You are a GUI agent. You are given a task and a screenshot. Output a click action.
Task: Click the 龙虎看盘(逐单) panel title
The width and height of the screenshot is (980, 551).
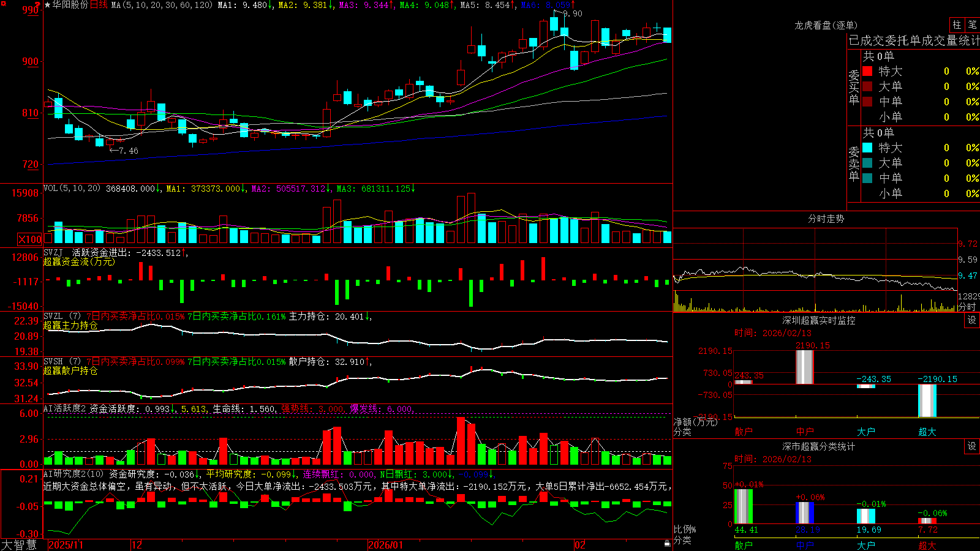tap(826, 25)
